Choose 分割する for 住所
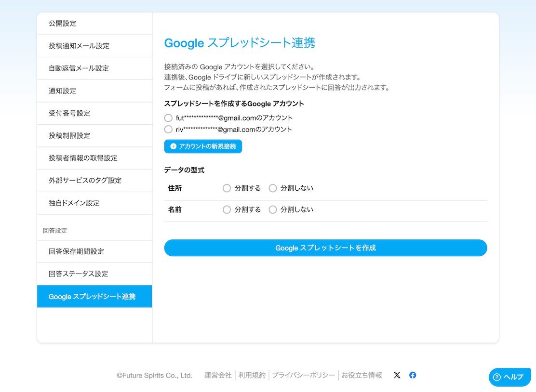Image resolution: width=536 pixels, height=392 pixels. coord(227,188)
